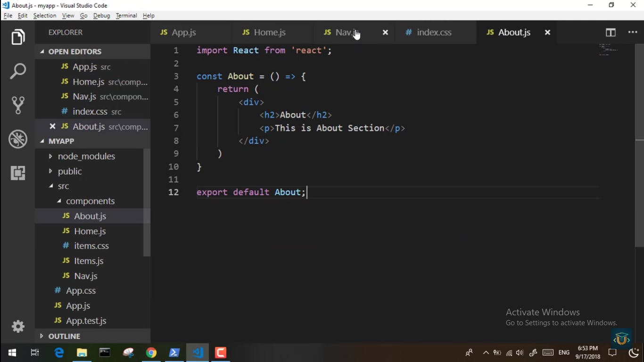The image size is (644, 362).
Task: Open App.js under src in tree
Action: coord(89,305)
